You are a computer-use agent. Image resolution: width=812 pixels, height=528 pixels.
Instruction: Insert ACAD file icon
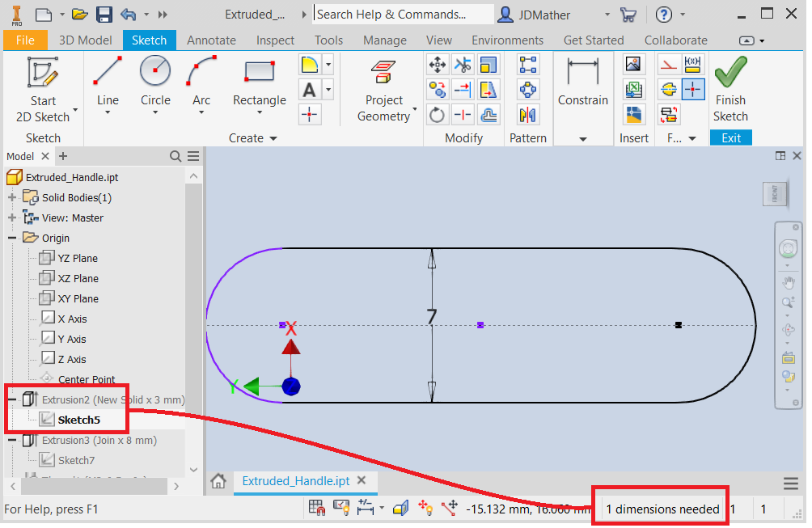coord(633,114)
